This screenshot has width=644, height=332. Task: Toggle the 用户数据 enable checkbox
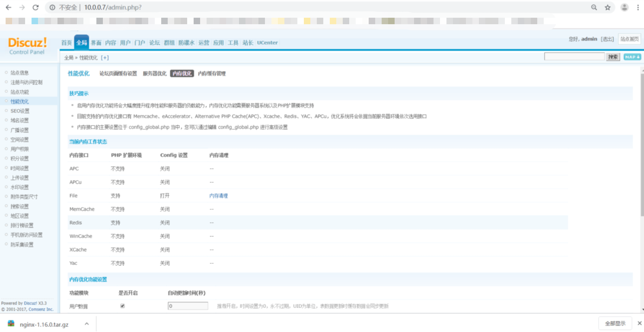tap(122, 306)
